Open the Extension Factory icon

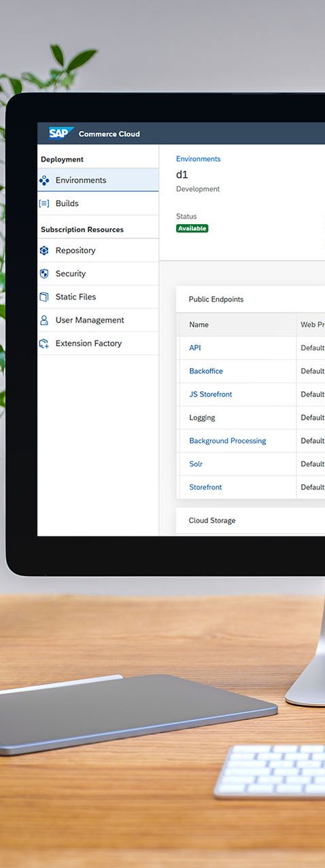pos(44,344)
